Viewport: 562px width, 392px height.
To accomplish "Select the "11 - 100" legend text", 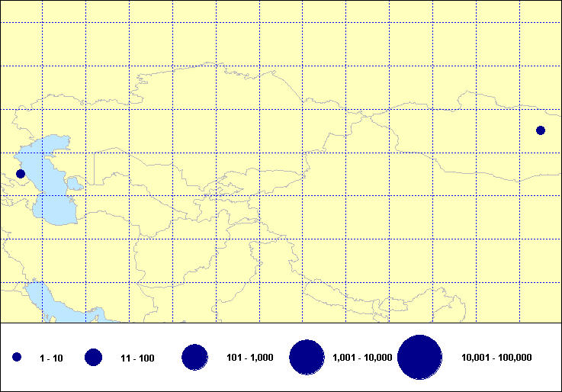I will (x=137, y=358).
